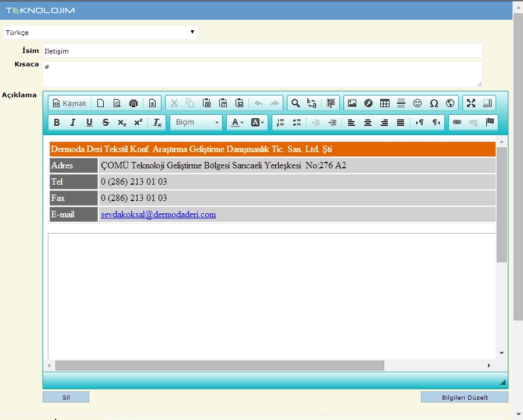Undo the last edit
Viewport: 523px width, 420px height.
tap(258, 103)
